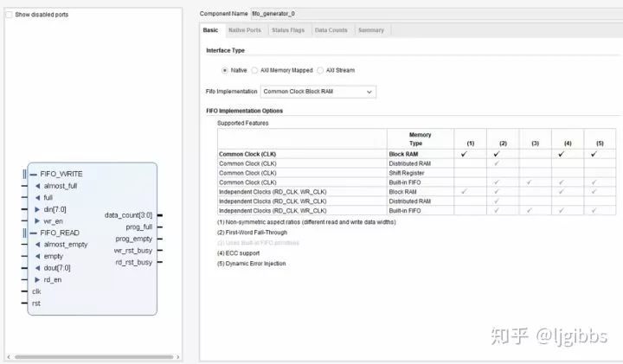Collapse the FIFO_READ interface group
Screen dimensions: 623x364
coord(34,233)
